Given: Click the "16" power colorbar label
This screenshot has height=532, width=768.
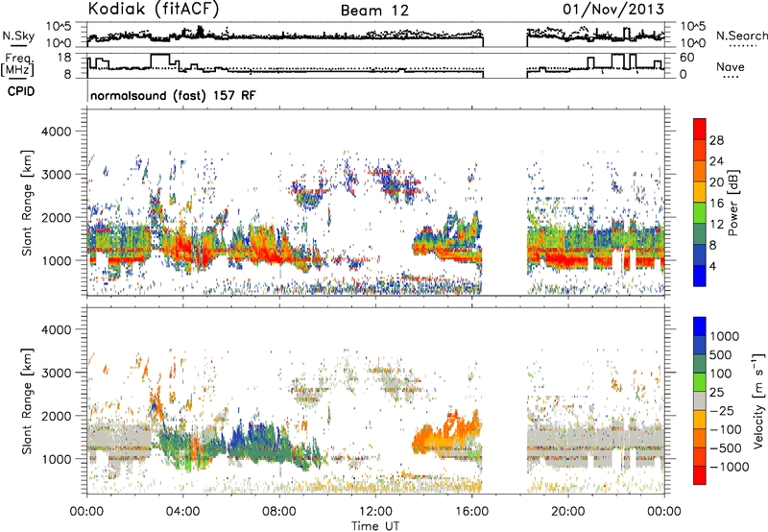Looking at the screenshot, I should click(x=716, y=204).
